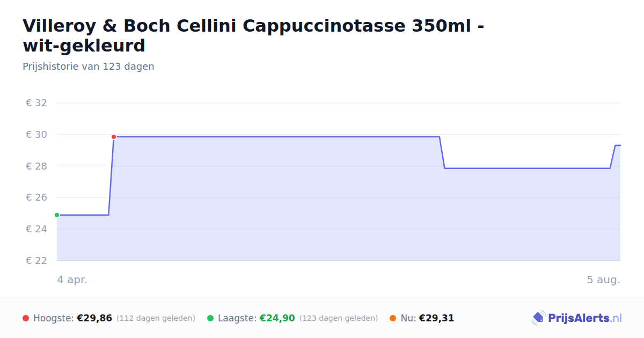Click the € 32 y-axis label
Viewport: 644px width, 338px height.
[x=36, y=103]
